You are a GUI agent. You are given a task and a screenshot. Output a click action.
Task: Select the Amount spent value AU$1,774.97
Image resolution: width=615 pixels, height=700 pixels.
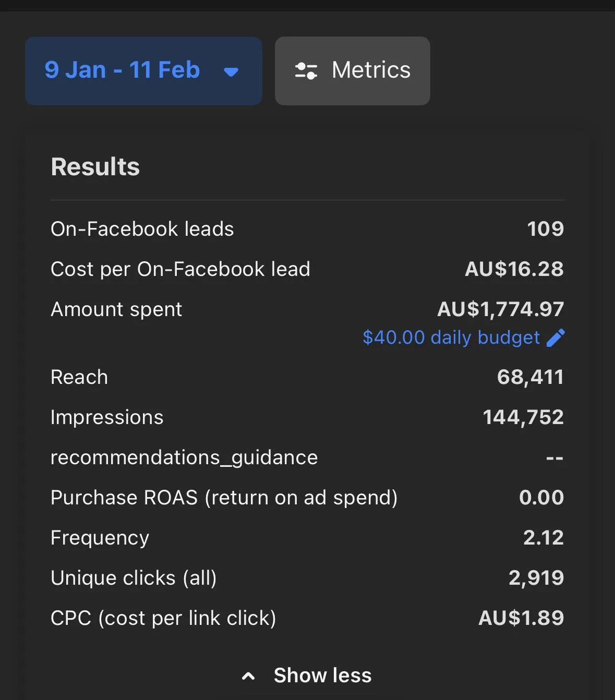(x=500, y=309)
